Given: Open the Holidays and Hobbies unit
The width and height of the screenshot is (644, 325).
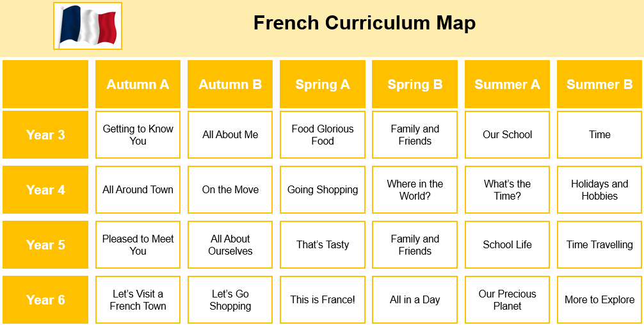Looking at the screenshot, I should coord(600,189).
